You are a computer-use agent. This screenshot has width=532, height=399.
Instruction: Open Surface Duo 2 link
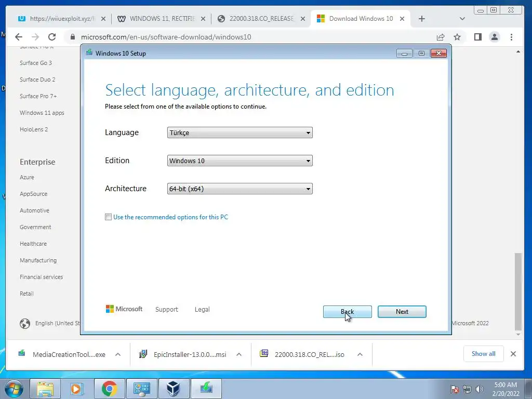(x=37, y=79)
